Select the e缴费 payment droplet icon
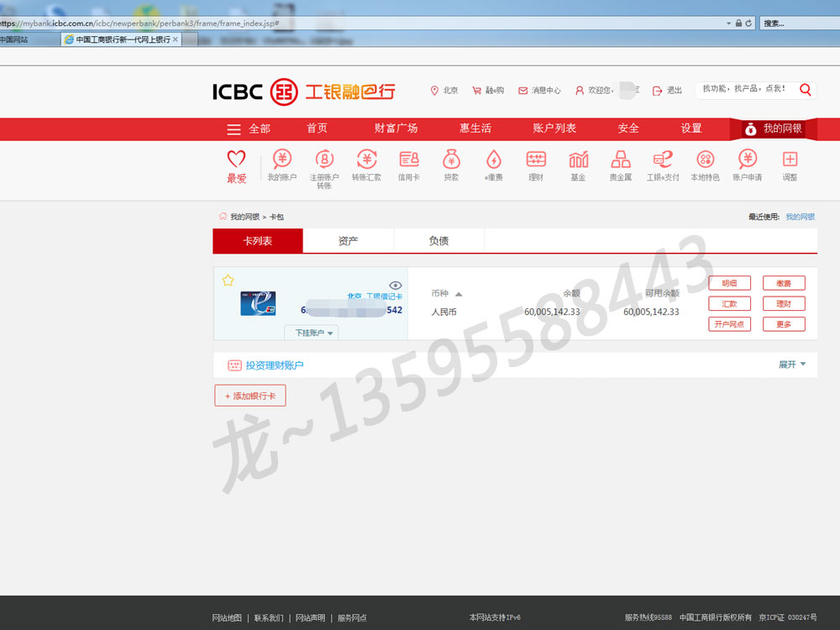Image resolution: width=840 pixels, height=630 pixels. (x=493, y=159)
